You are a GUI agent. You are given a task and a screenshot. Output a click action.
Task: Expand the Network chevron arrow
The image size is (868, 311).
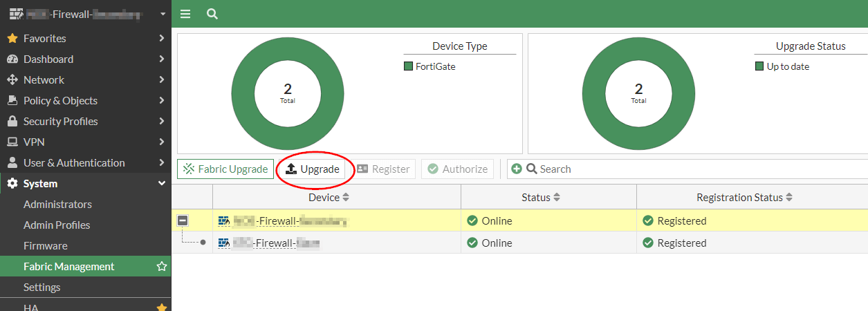[161, 79]
